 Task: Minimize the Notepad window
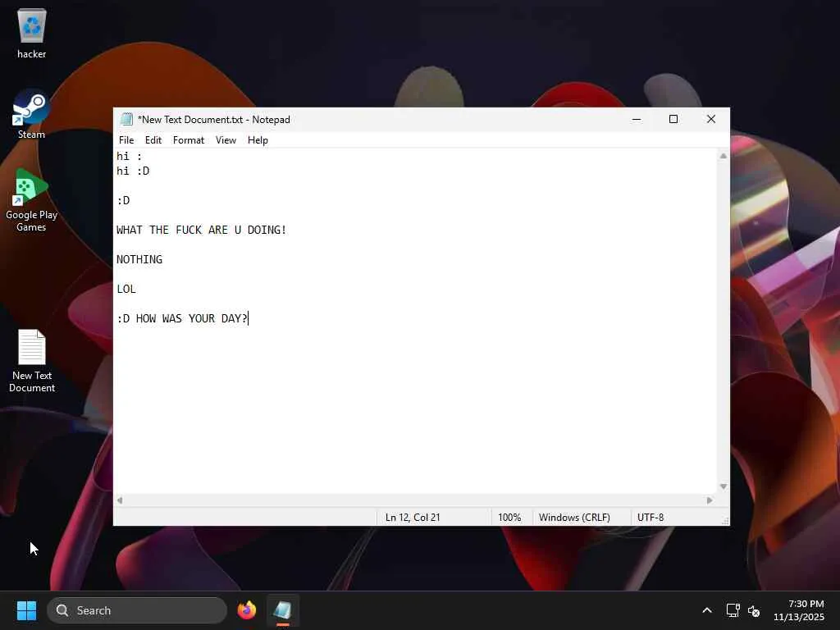click(637, 119)
